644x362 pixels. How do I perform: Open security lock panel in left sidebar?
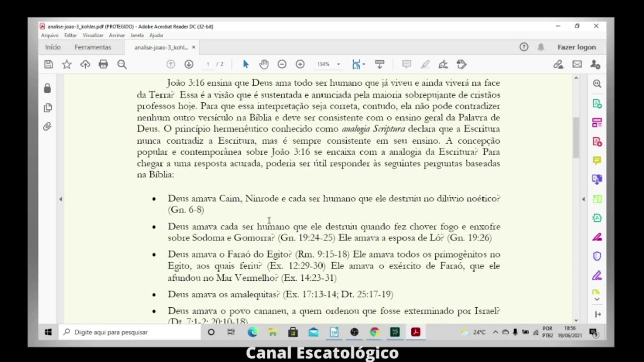[x=47, y=88]
